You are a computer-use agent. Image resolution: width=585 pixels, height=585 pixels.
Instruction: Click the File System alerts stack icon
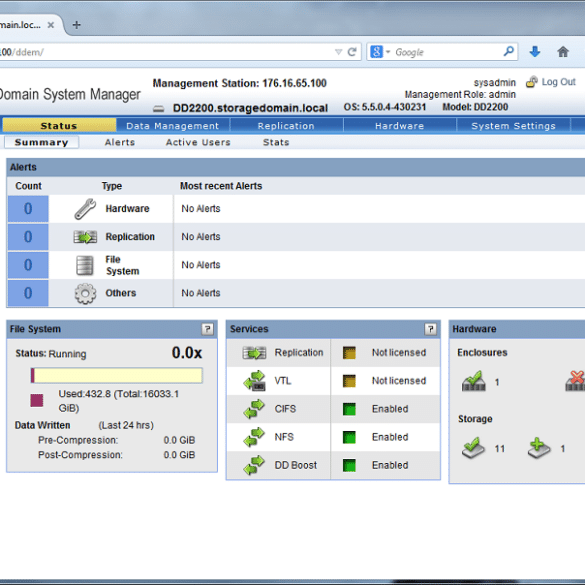[x=85, y=265]
